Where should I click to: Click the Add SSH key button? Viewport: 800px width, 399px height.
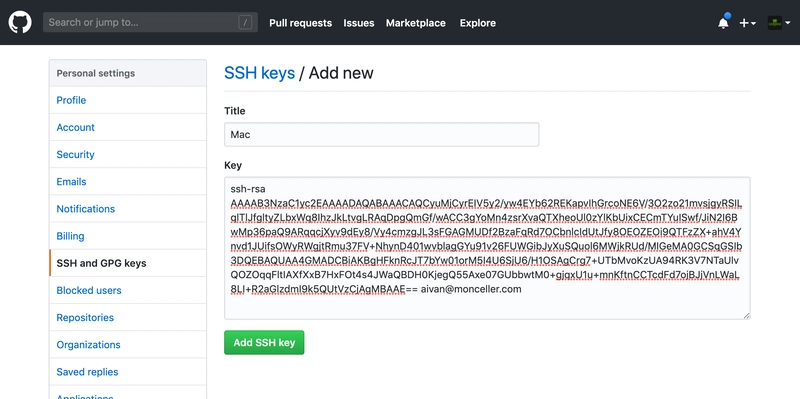point(264,342)
